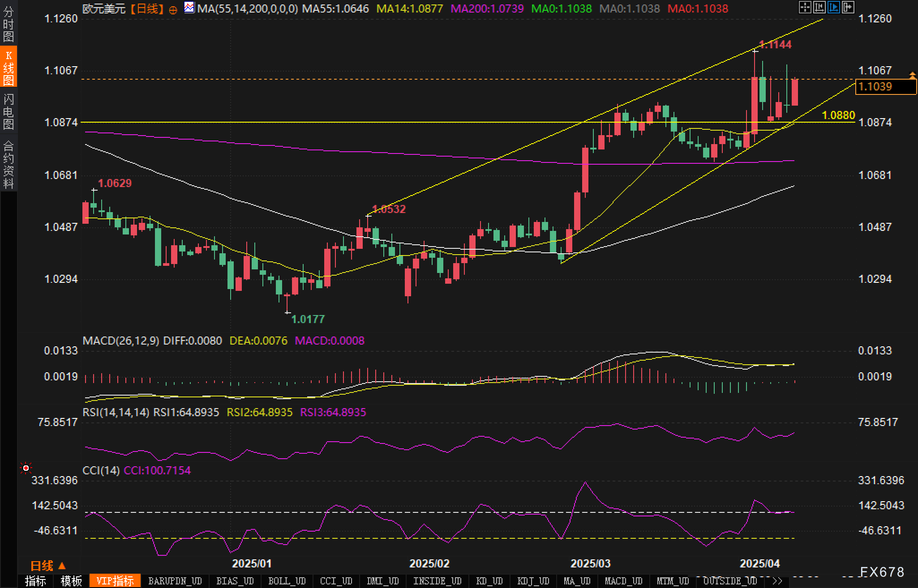This screenshot has width=918, height=588.
Task: Expand more indicator tabs with >> arrows
Action: point(777,581)
